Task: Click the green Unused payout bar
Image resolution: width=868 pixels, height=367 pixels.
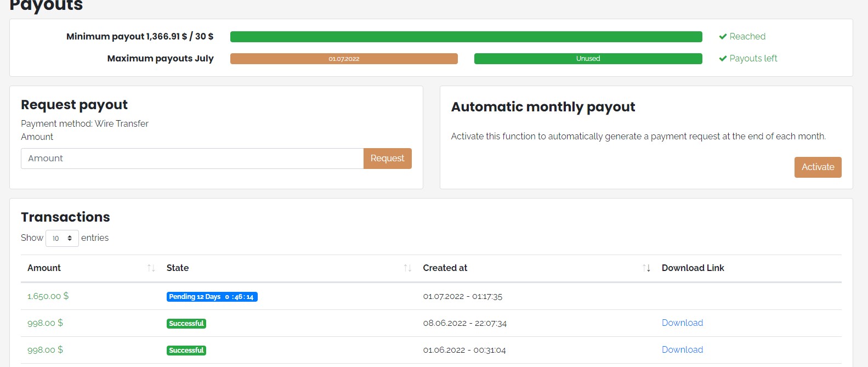Action: point(588,59)
